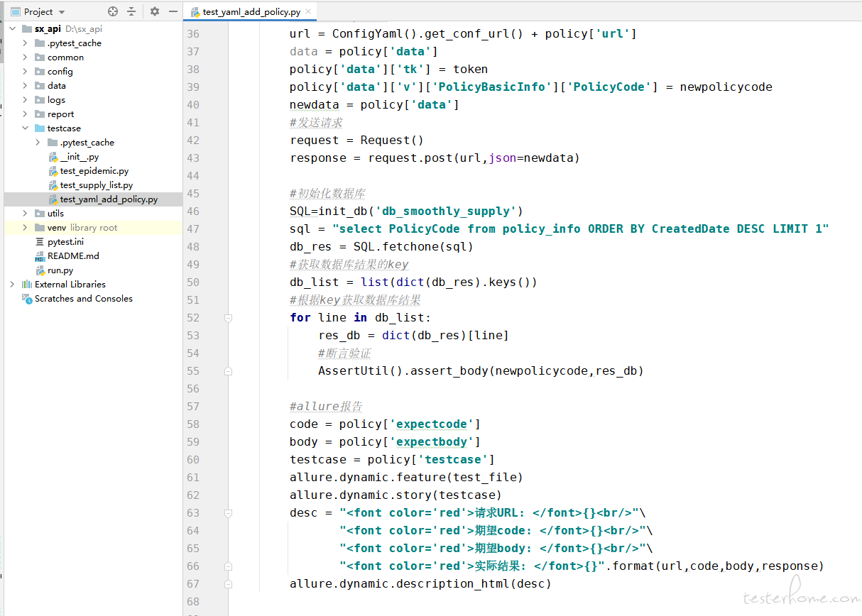Click the locate opened file crosshair icon
This screenshot has height=616, width=862.
(113, 11)
